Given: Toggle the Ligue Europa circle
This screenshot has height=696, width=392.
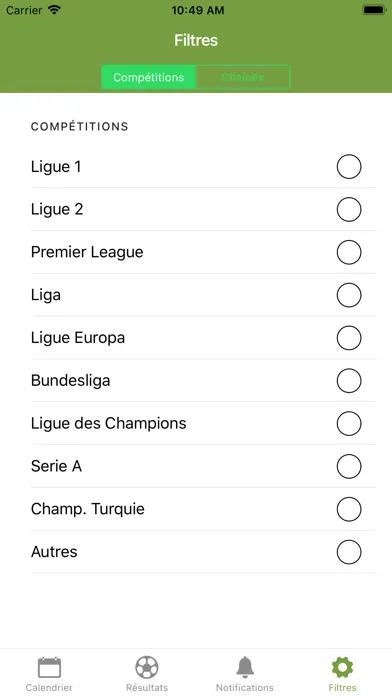Looking at the screenshot, I should 349,338.
